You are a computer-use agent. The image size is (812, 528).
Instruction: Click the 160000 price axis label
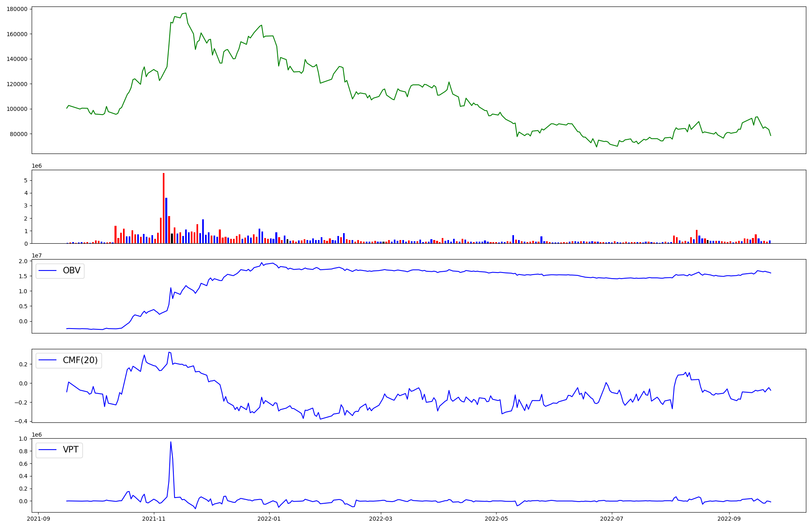click(x=17, y=34)
